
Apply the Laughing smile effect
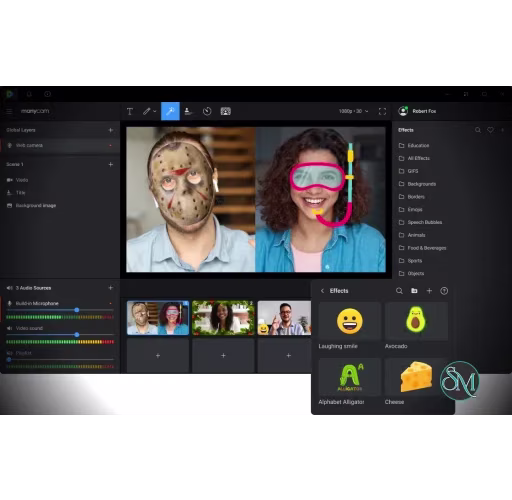(x=349, y=321)
